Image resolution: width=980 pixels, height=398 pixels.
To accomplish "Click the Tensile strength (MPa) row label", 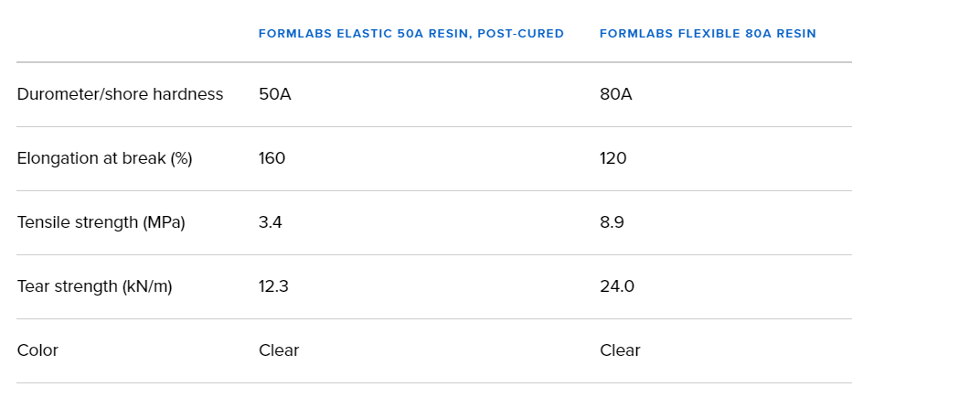I will coord(101,222).
